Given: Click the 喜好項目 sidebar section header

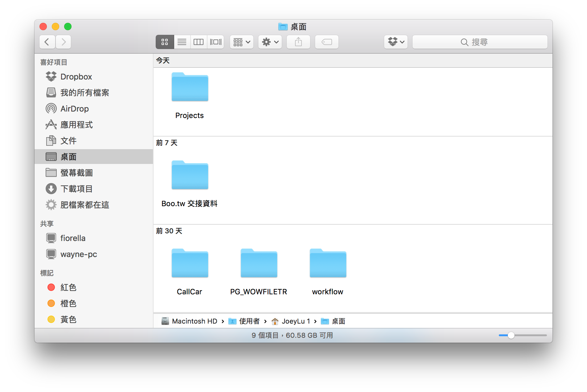Looking at the screenshot, I should click(54, 62).
